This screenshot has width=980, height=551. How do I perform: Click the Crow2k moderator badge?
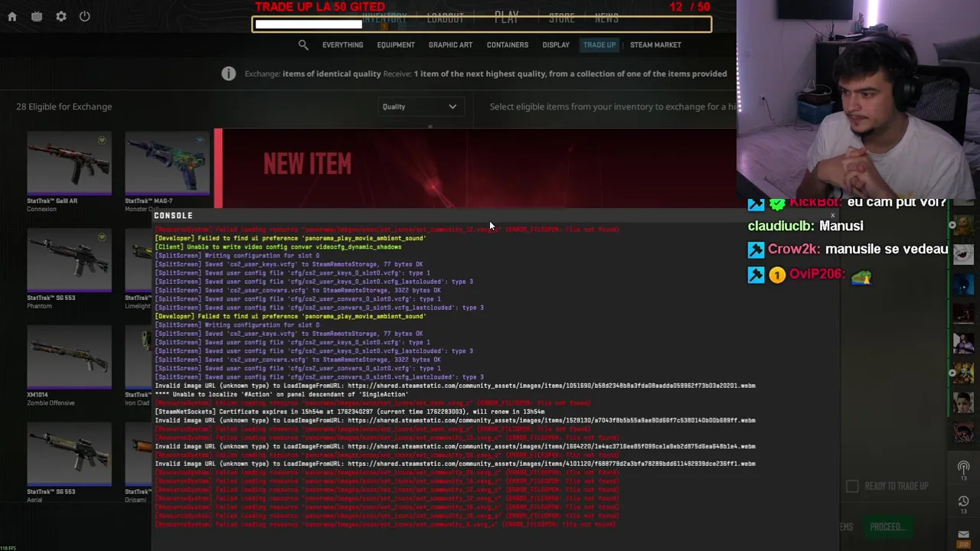click(x=756, y=249)
